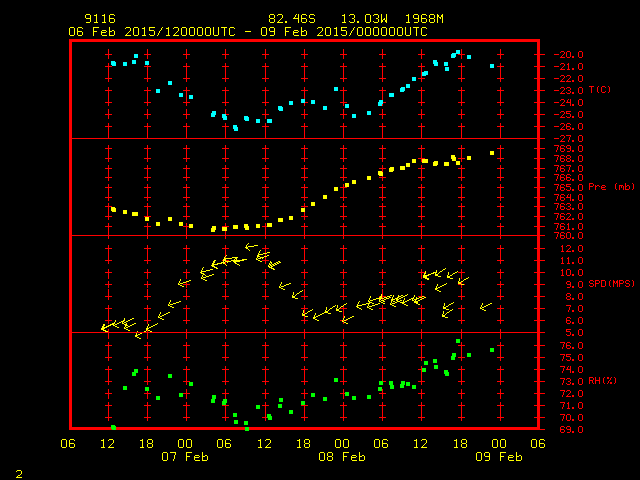Screen dimensions: 640x480
Task: Click the elevation value 1968M
Action: point(424,19)
